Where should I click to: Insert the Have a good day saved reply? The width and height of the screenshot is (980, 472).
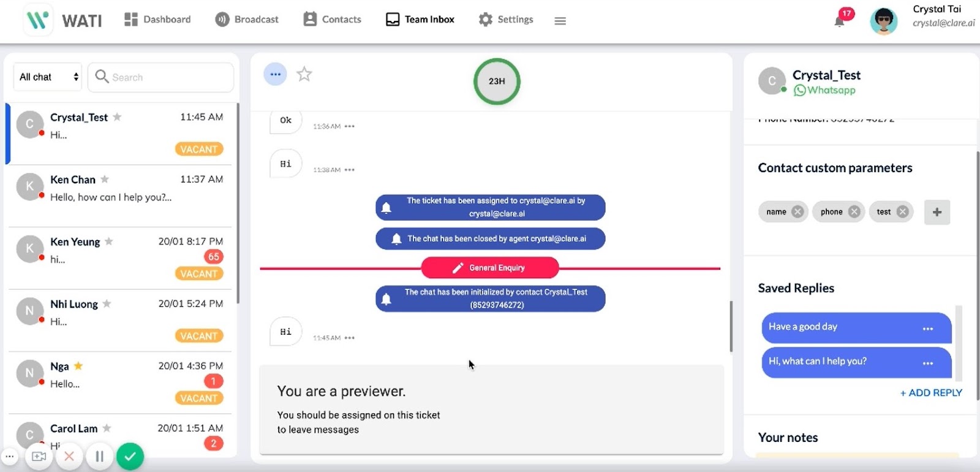pyautogui.click(x=856, y=328)
